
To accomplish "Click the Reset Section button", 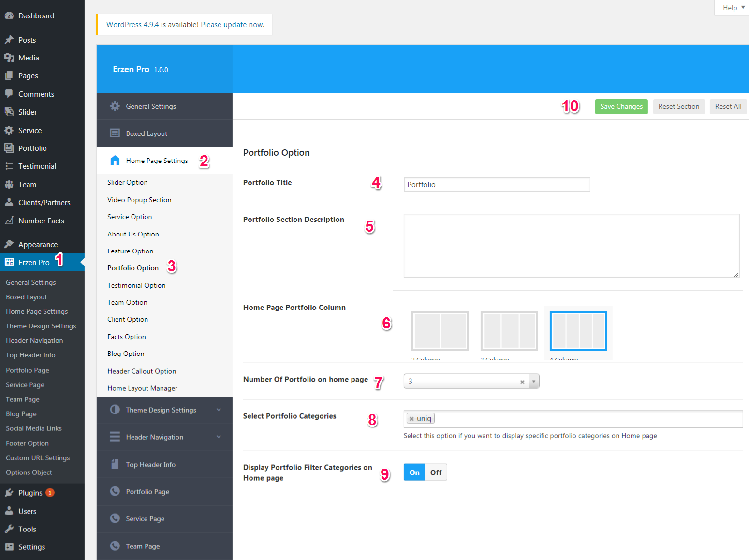I will coord(679,106).
